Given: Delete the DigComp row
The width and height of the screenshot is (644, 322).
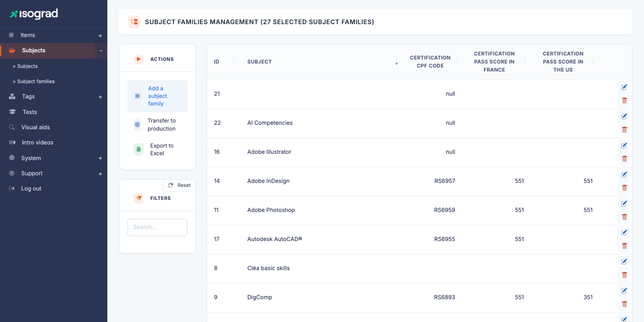Looking at the screenshot, I should pyautogui.click(x=624, y=304).
